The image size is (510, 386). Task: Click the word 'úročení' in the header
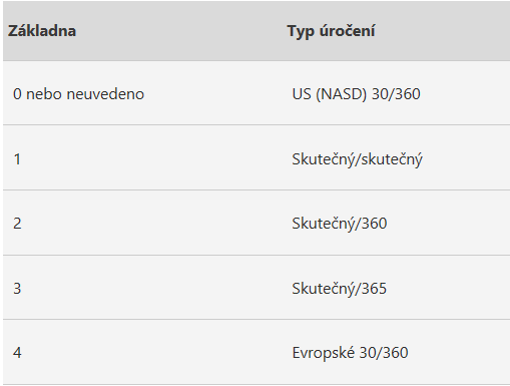(x=347, y=31)
